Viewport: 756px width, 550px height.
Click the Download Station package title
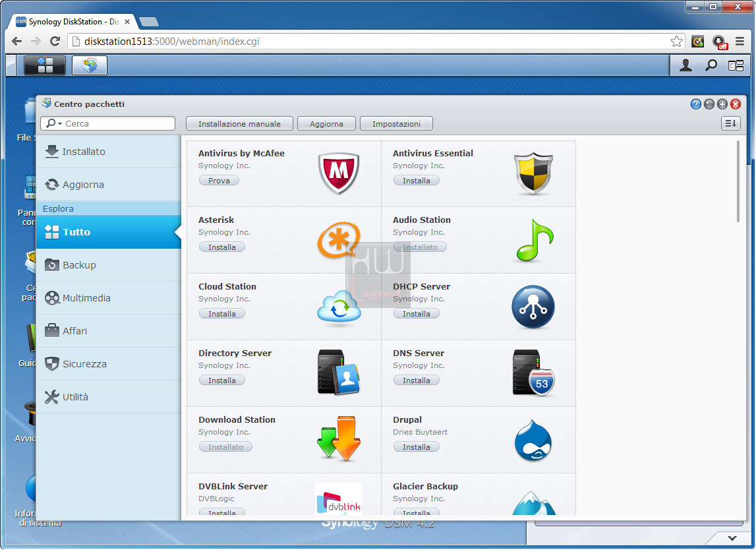point(237,419)
